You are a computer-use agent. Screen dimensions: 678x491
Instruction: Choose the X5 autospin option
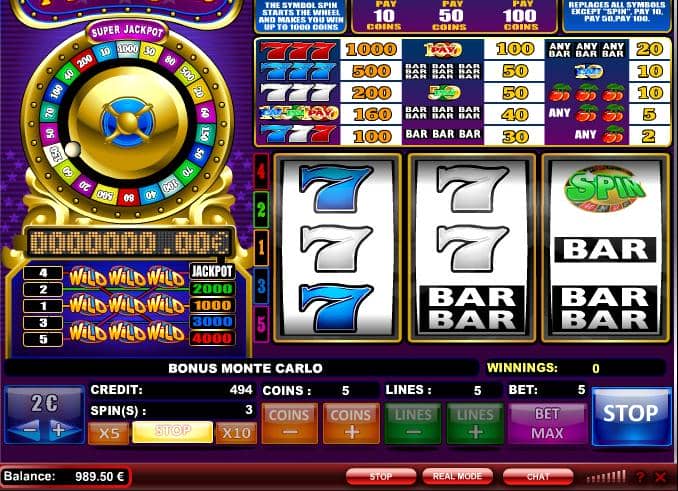pos(109,433)
